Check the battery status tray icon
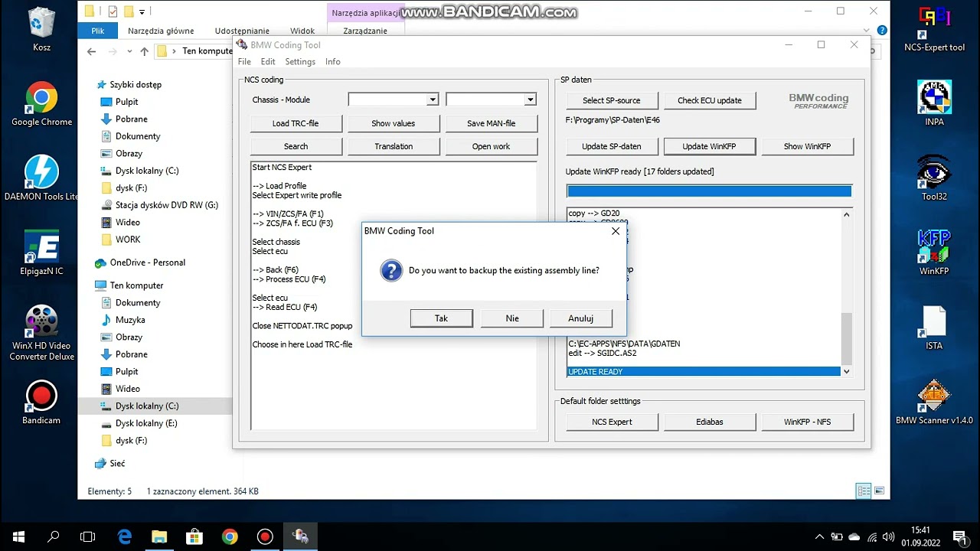This screenshot has width=980, height=551. [x=837, y=536]
